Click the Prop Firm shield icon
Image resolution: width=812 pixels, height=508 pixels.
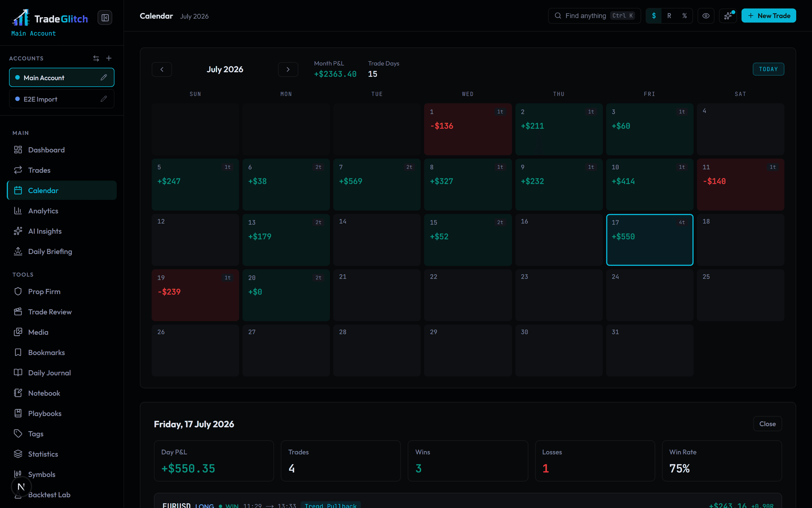pyautogui.click(x=18, y=292)
